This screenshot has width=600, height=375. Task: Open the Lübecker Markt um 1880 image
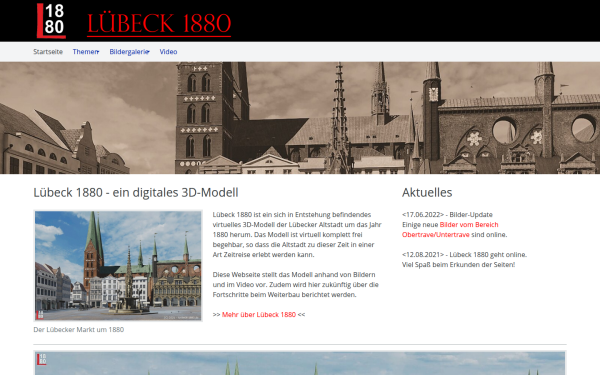(x=118, y=266)
